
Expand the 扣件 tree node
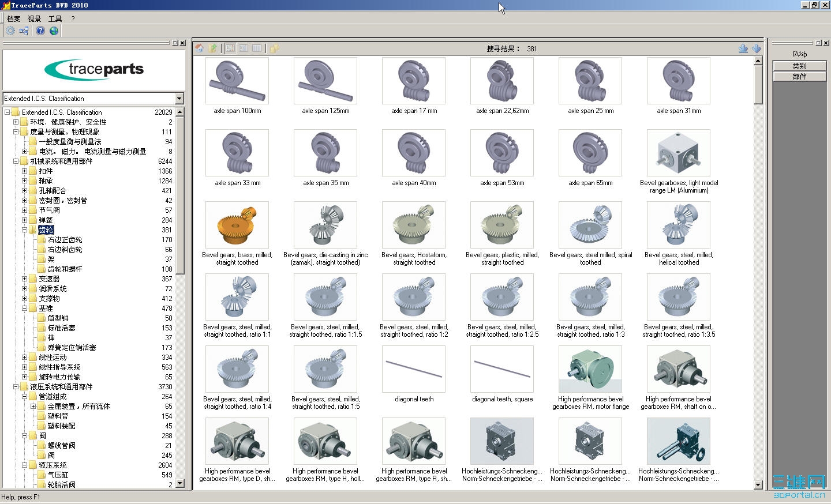(x=24, y=171)
